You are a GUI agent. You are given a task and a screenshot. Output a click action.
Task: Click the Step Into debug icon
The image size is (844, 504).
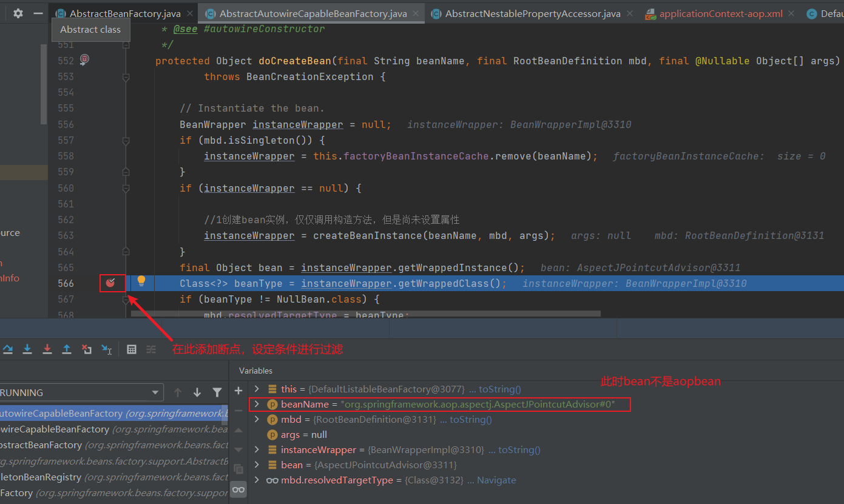pyautogui.click(x=27, y=349)
